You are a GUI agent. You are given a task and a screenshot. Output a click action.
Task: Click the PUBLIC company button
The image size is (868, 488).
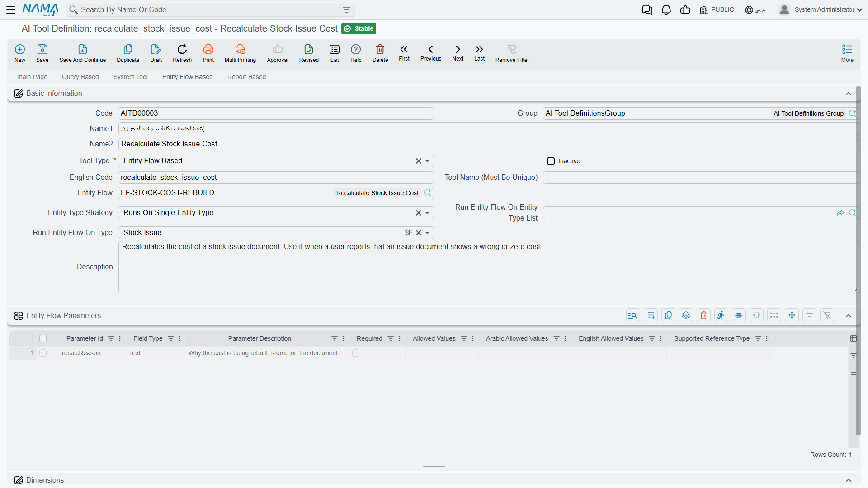[x=717, y=9]
